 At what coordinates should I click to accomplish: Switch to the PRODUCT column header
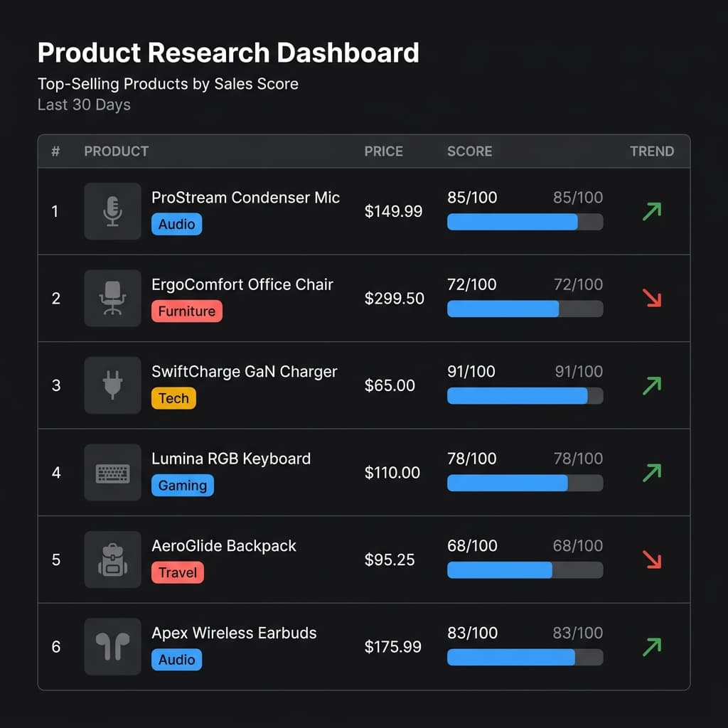click(x=116, y=151)
